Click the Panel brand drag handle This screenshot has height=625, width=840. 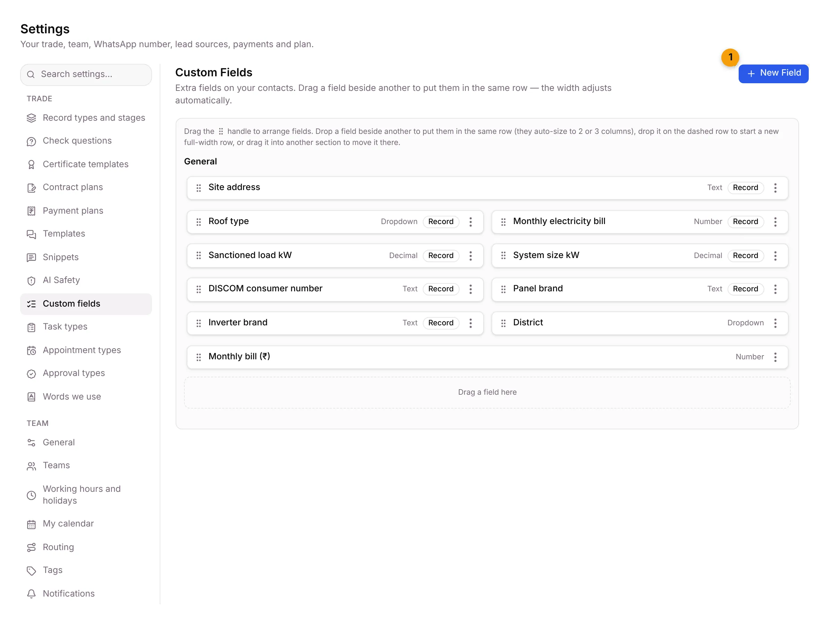point(503,289)
